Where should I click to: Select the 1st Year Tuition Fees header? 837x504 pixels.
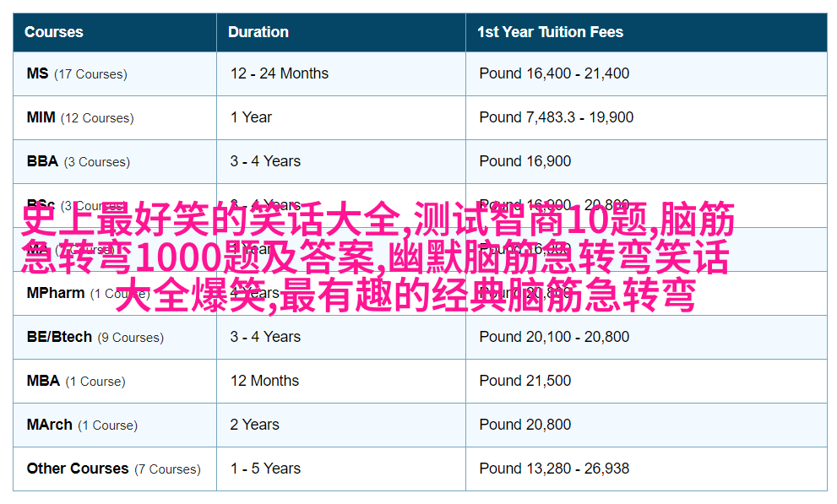point(550,32)
